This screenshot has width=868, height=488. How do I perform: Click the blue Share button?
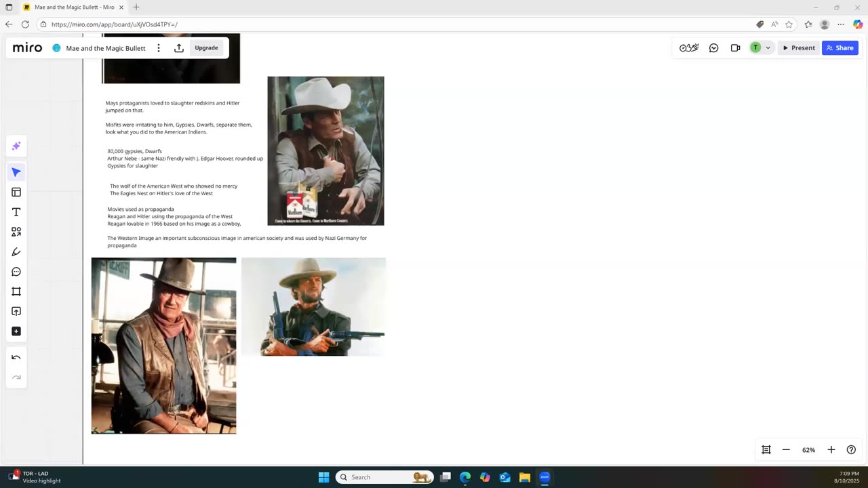pos(840,48)
